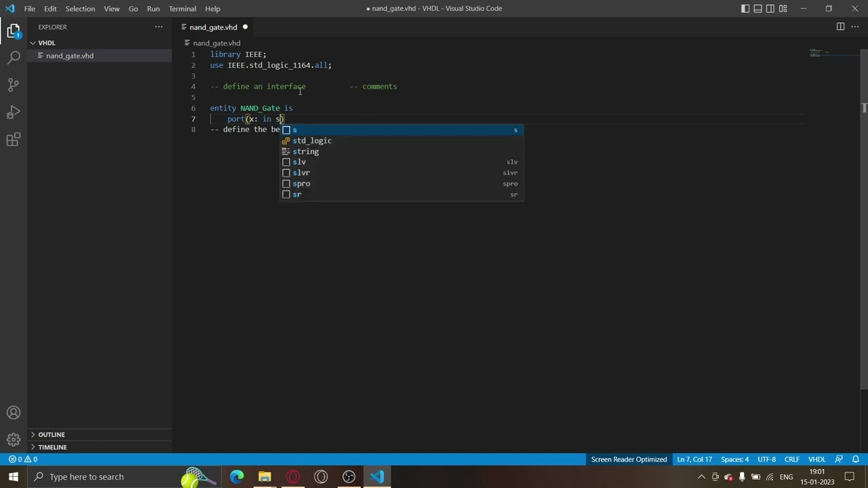This screenshot has width=868, height=488.
Task: Open the File menu
Action: point(30,9)
